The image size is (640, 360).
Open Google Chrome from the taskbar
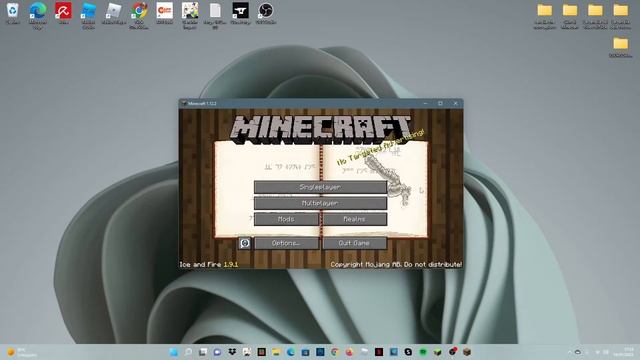335,352
